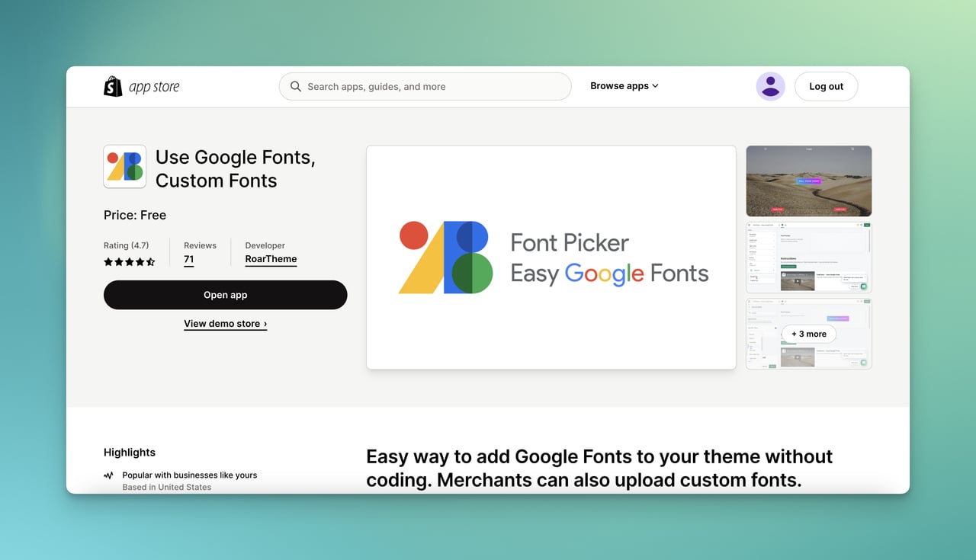Click the star rating icons
Viewport: 976px width, 560px height.
[130, 262]
